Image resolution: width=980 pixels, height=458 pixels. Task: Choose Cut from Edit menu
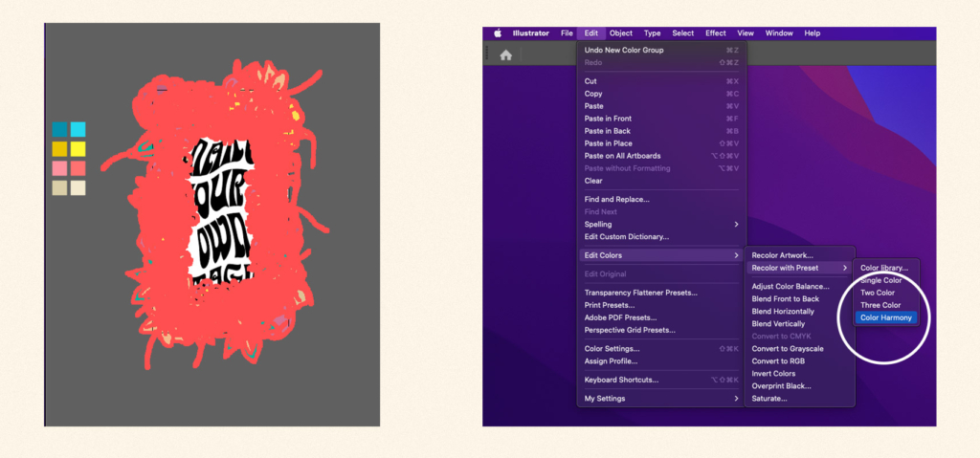point(662,81)
